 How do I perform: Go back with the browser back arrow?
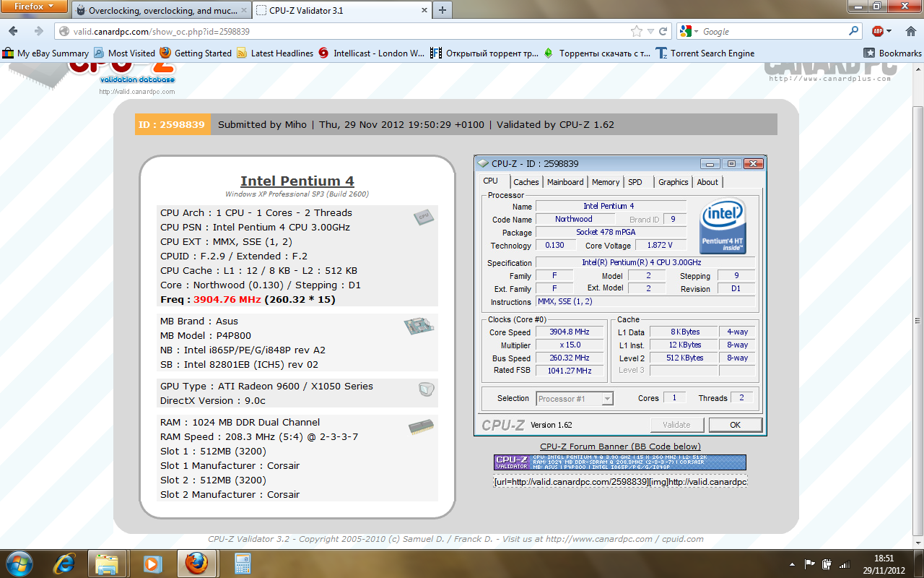click(x=13, y=31)
